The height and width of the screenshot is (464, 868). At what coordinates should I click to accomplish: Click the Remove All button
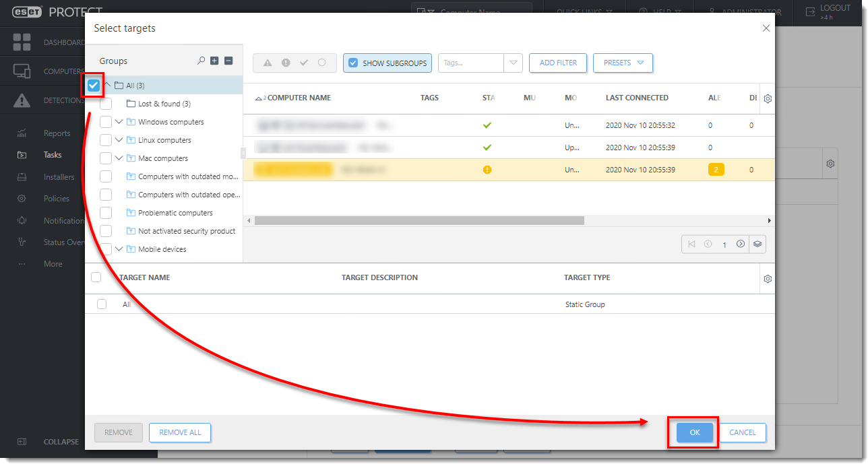click(x=180, y=432)
